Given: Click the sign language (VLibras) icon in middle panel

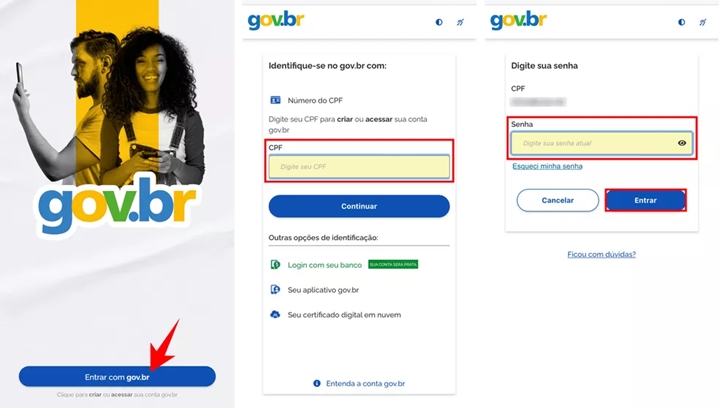Looking at the screenshot, I should [460, 22].
